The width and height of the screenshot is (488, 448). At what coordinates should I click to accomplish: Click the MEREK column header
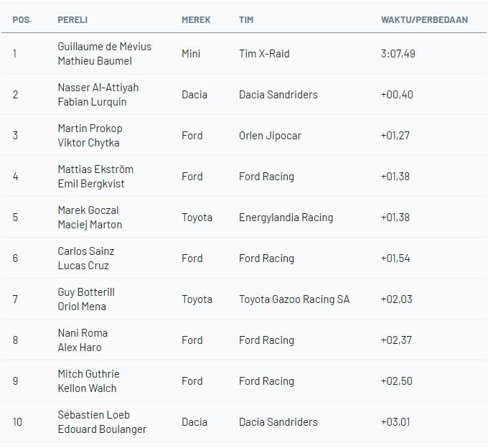point(196,19)
